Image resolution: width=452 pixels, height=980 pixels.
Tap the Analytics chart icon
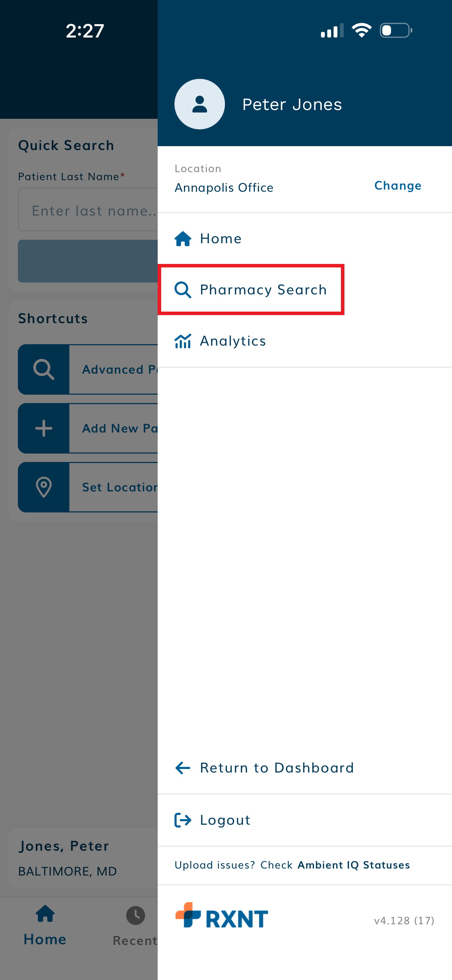click(183, 341)
